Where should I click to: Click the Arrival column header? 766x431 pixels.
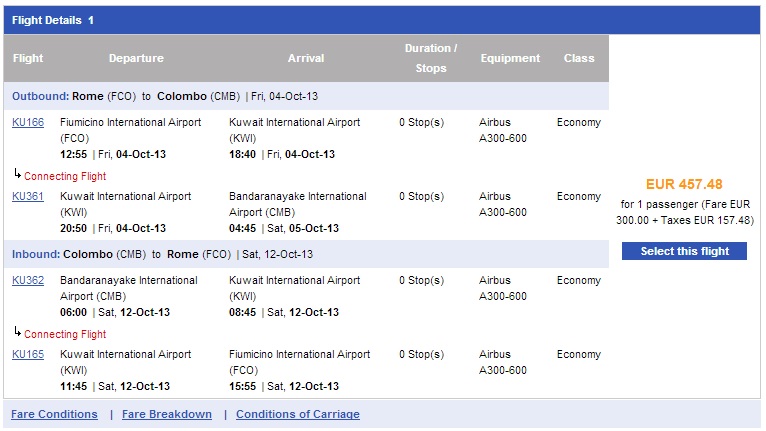click(306, 58)
